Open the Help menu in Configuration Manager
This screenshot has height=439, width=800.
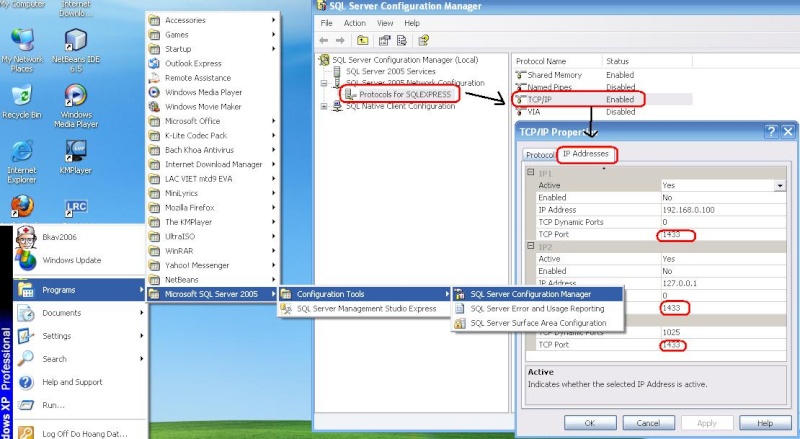coord(412,23)
